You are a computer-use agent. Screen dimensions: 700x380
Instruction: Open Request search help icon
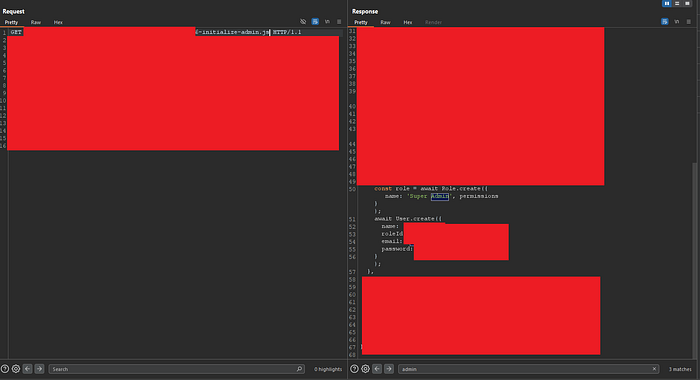4,369
